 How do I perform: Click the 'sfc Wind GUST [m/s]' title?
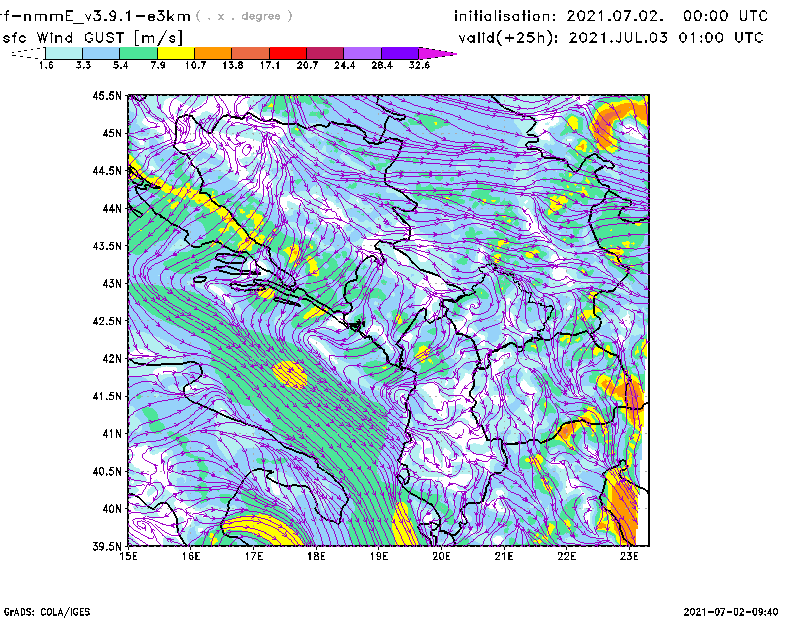click(92, 38)
